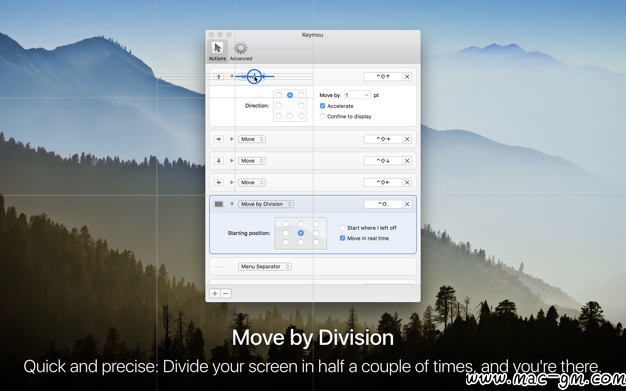Click the left arrow Move icon
626x391 pixels.
(219, 182)
